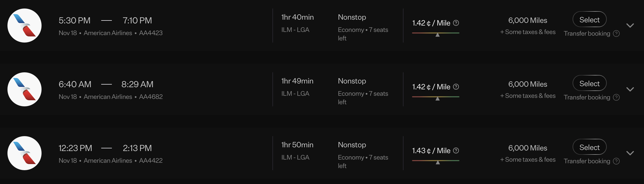Click the 6,000 Miles price on AA4422

(x=528, y=148)
